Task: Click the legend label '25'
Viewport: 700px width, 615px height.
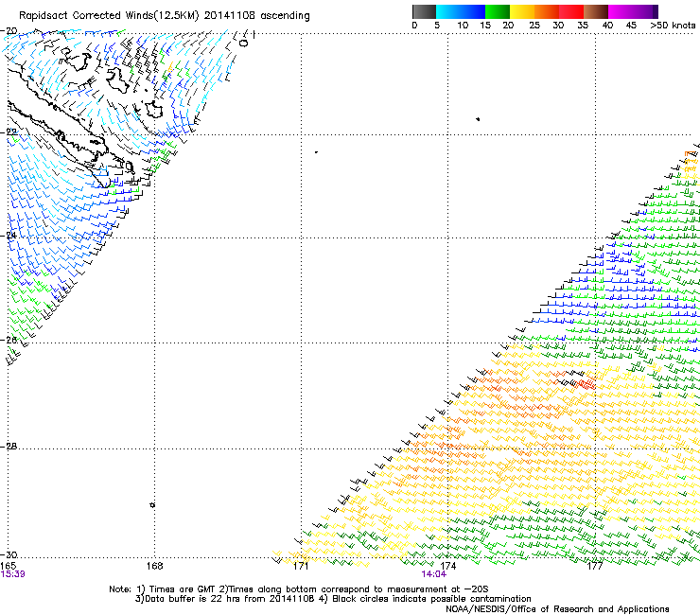Action: (x=534, y=26)
